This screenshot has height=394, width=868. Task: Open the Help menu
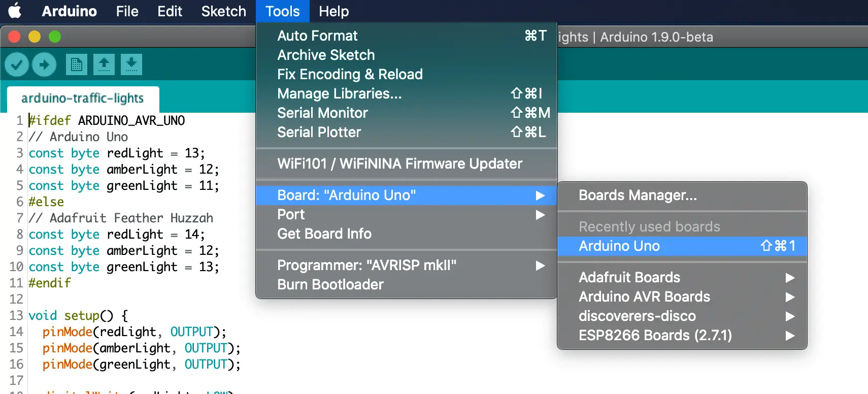coord(333,11)
